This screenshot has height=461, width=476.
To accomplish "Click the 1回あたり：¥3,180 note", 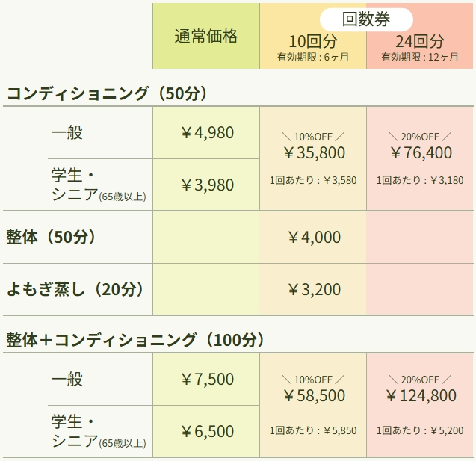I will pyautogui.click(x=420, y=180).
